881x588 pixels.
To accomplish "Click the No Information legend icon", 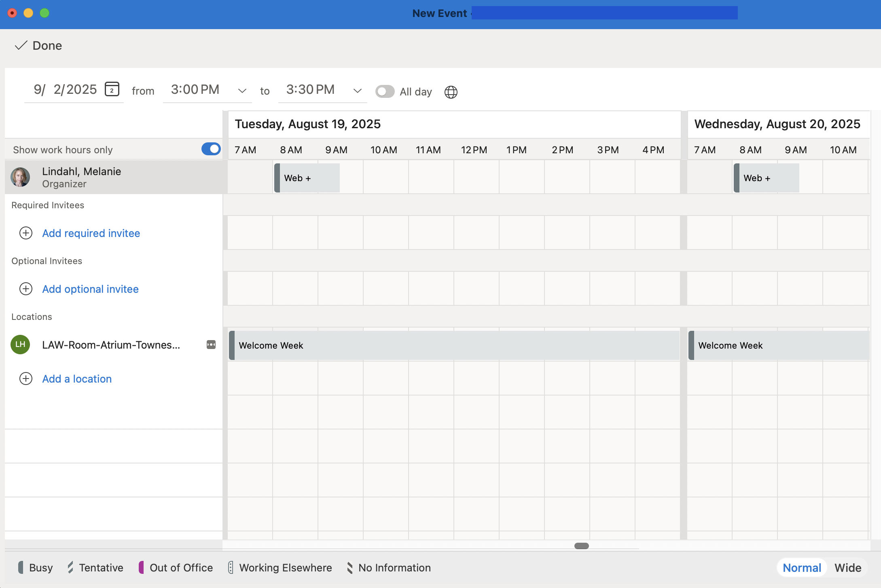I will [x=349, y=567].
